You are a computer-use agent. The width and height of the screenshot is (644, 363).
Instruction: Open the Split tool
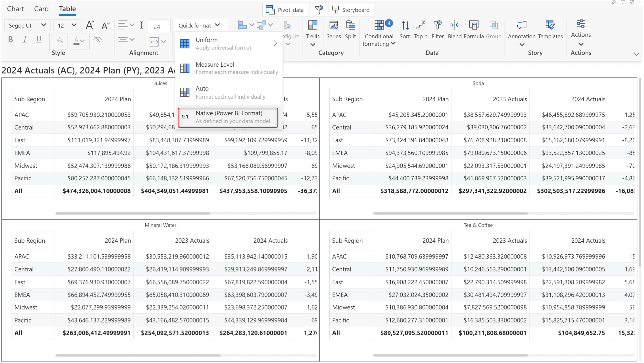pos(350,30)
